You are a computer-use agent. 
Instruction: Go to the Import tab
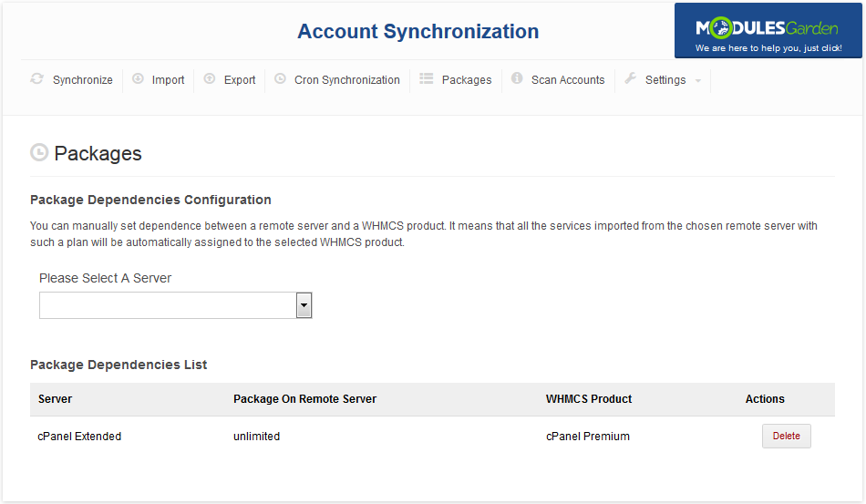point(168,80)
